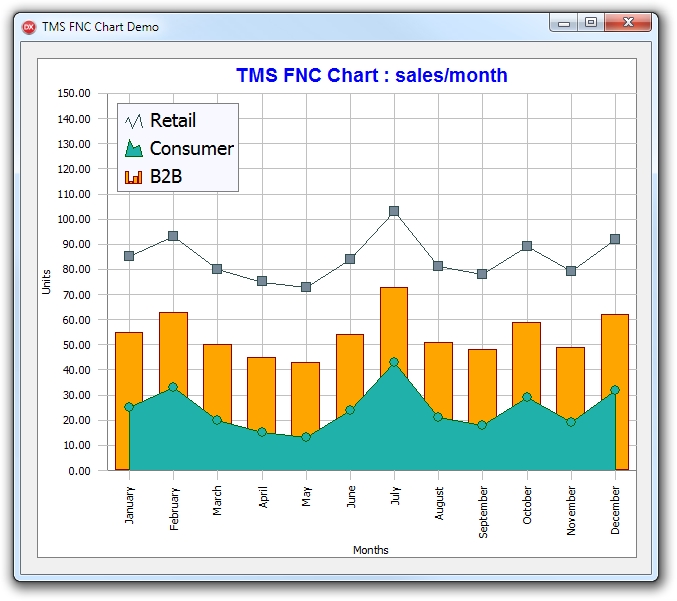Select the Retail marker for September

[482, 274]
